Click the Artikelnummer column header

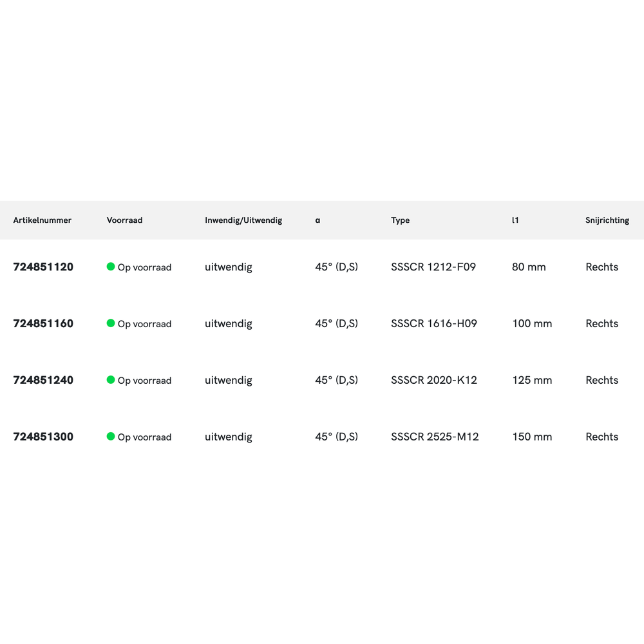[x=43, y=220]
